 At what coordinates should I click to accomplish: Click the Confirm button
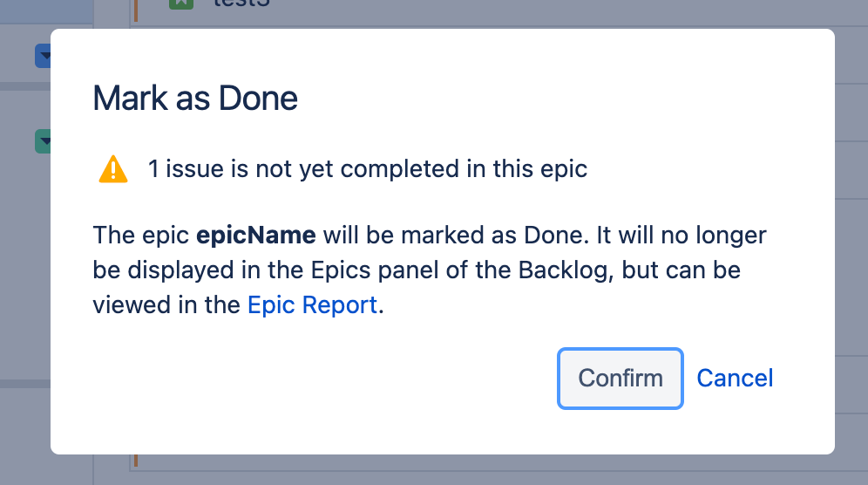pyautogui.click(x=620, y=379)
